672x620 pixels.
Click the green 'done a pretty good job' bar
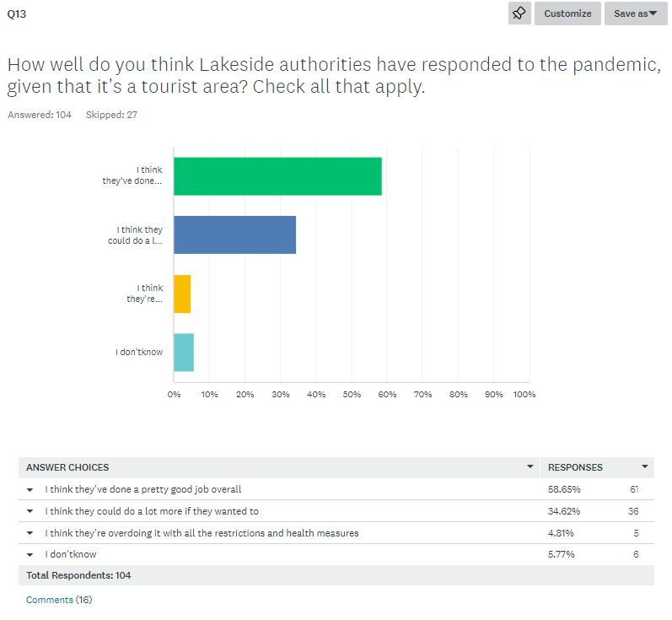coord(277,176)
